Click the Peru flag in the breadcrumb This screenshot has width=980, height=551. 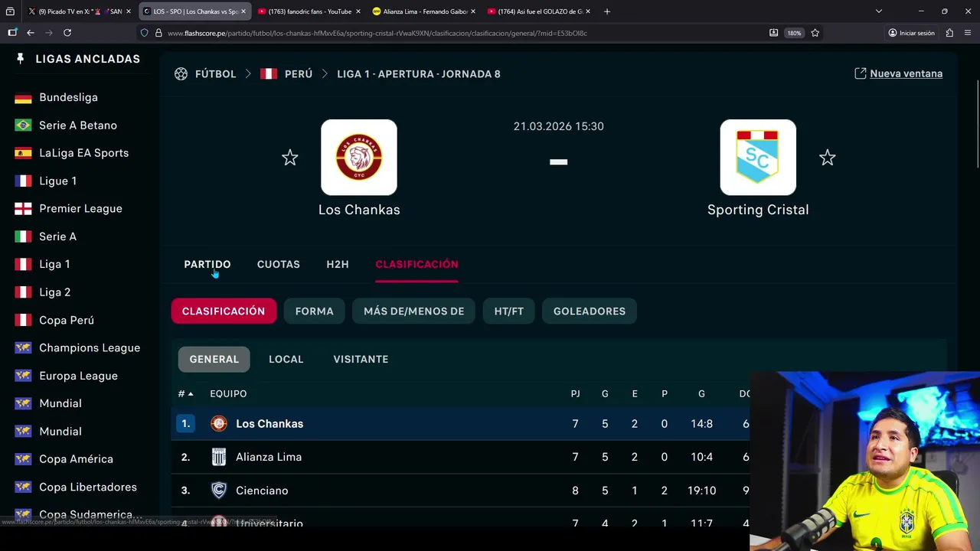[x=269, y=74]
